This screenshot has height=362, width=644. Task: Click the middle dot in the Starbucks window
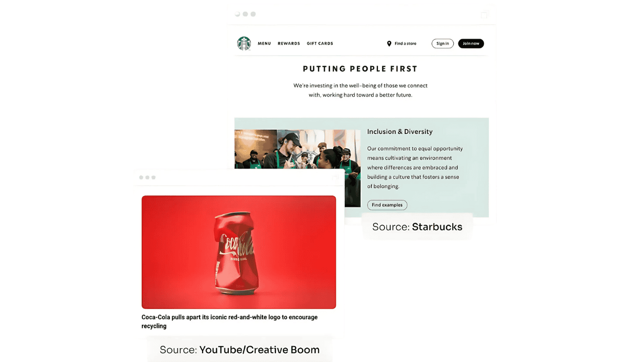click(245, 14)
